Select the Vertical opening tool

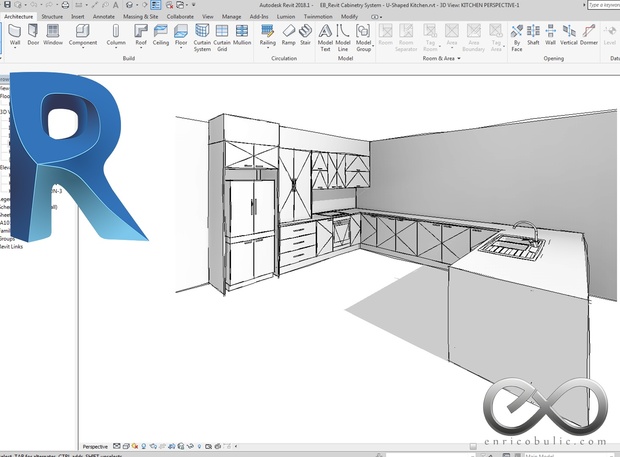tap(569, 35)
